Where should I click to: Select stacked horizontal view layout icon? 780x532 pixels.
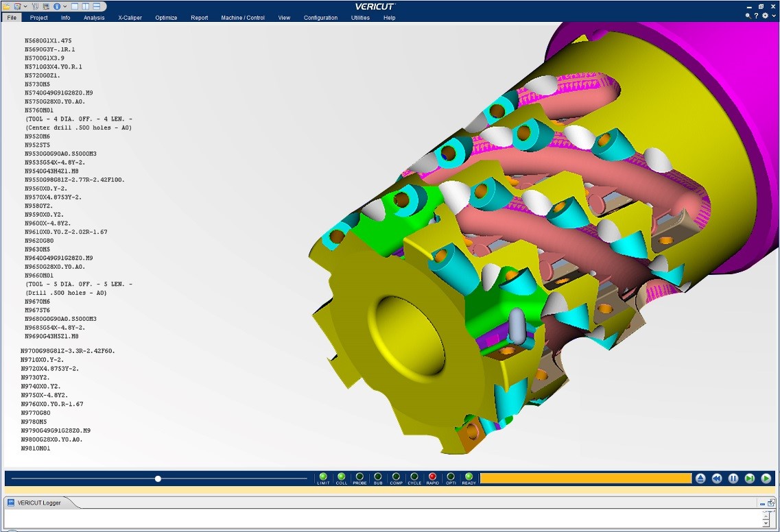tap(97, 6)
